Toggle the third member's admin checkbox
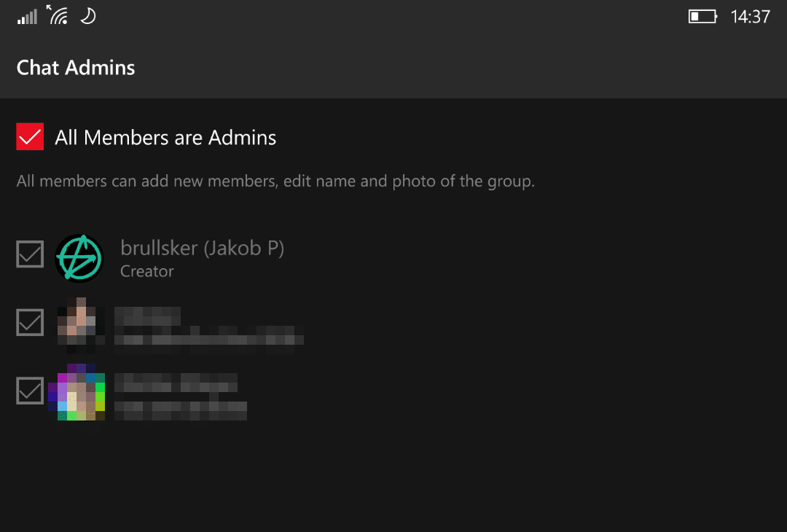 [x=30, y=391]
